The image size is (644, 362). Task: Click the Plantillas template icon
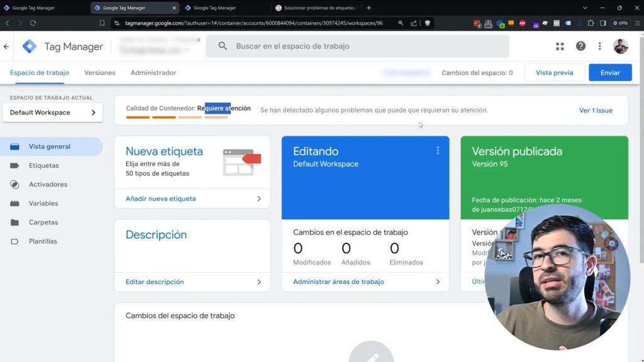pyautogui.click(x=15, y=241)
